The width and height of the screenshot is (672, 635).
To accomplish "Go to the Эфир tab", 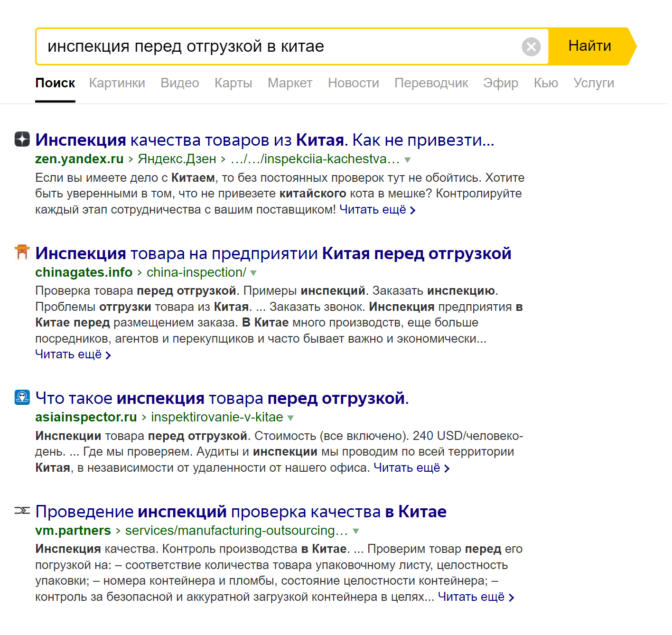I will [501, 83].
